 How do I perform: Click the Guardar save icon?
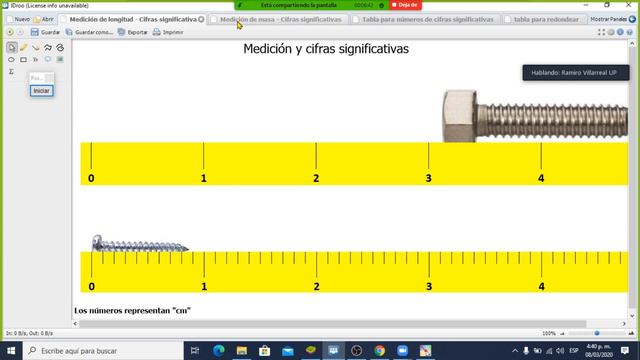pyautogui.click(x=35, y=32)
